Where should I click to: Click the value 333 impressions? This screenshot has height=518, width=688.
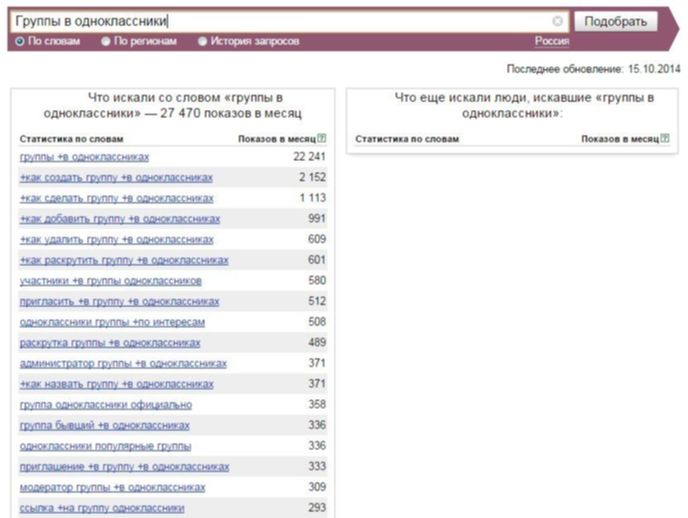[317, 466]
